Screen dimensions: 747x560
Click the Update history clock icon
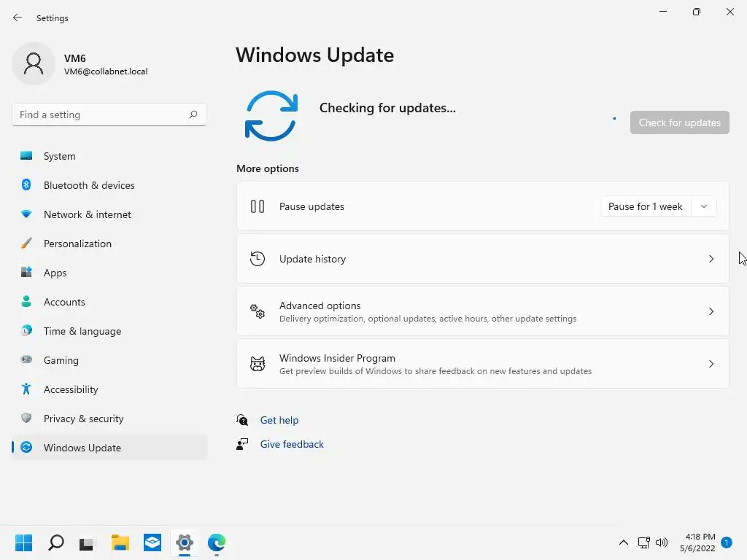tap(258, 259)
